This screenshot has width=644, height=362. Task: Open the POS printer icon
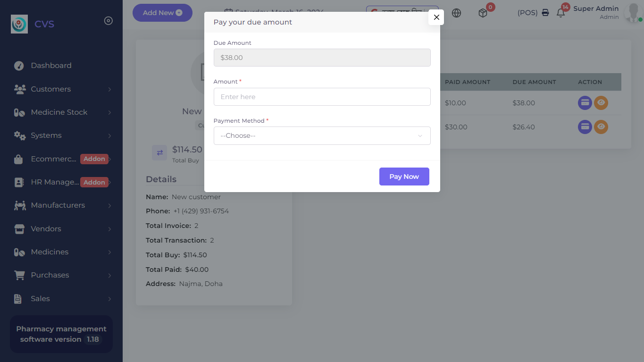point(545,13)
